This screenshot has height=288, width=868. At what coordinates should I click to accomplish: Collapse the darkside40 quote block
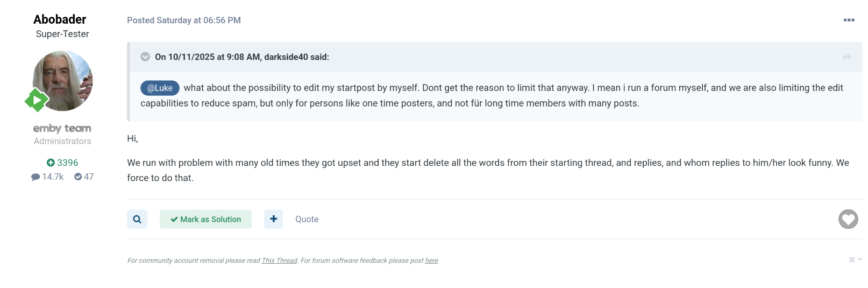pos(145,57)
